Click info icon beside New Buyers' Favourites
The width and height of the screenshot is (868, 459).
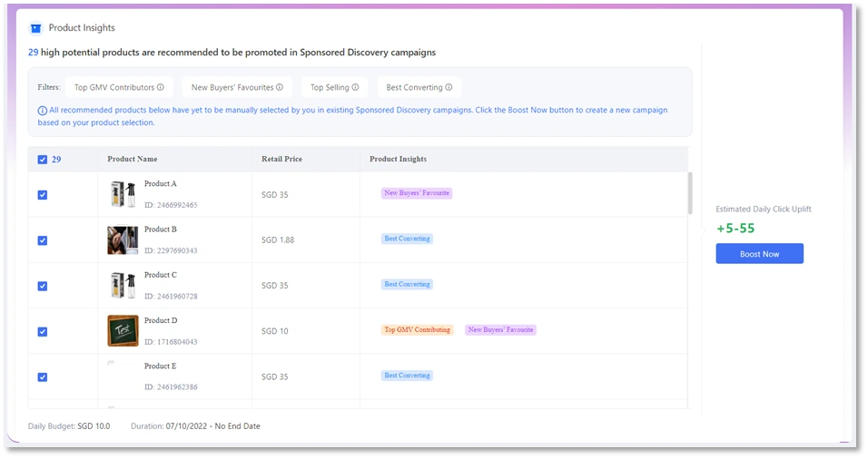[280, 88]
